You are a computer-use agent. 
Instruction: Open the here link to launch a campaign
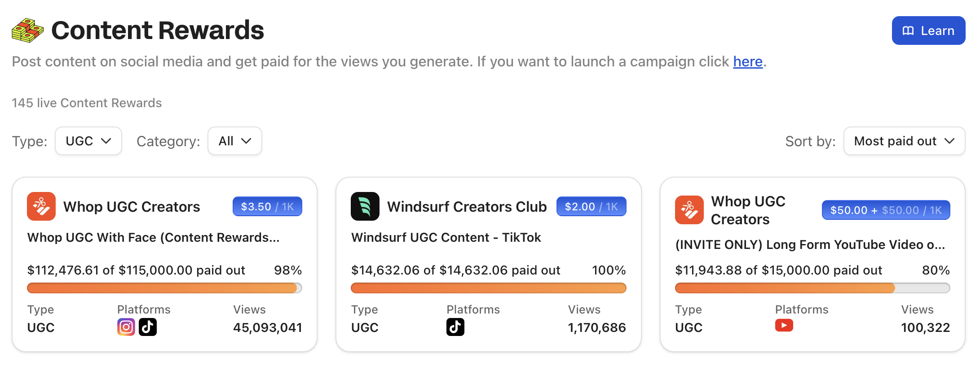click(x=747, y=61)
